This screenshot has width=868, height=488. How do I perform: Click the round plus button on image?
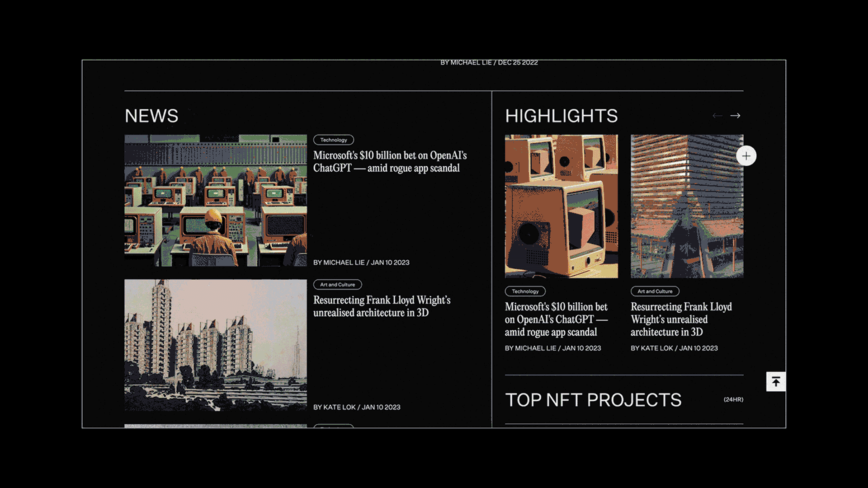pyautogui.click(x=746, y=156)
